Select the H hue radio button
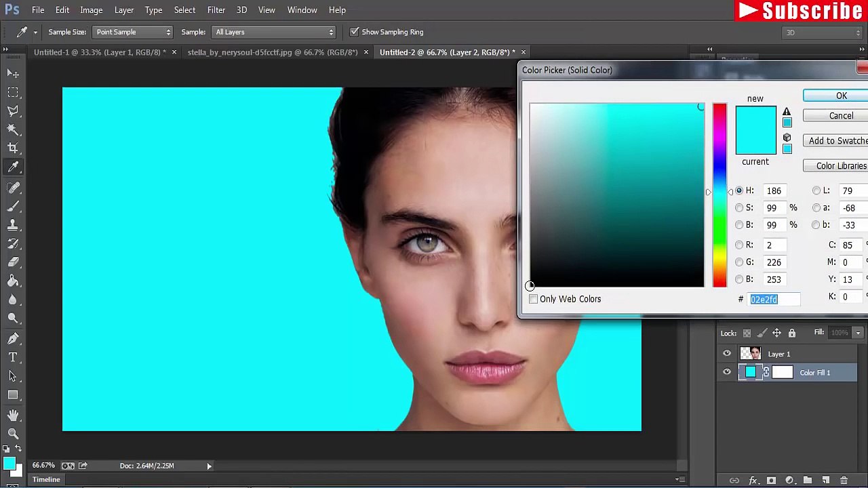The width and height of the screenshot is (868, 488). point(739,190)
